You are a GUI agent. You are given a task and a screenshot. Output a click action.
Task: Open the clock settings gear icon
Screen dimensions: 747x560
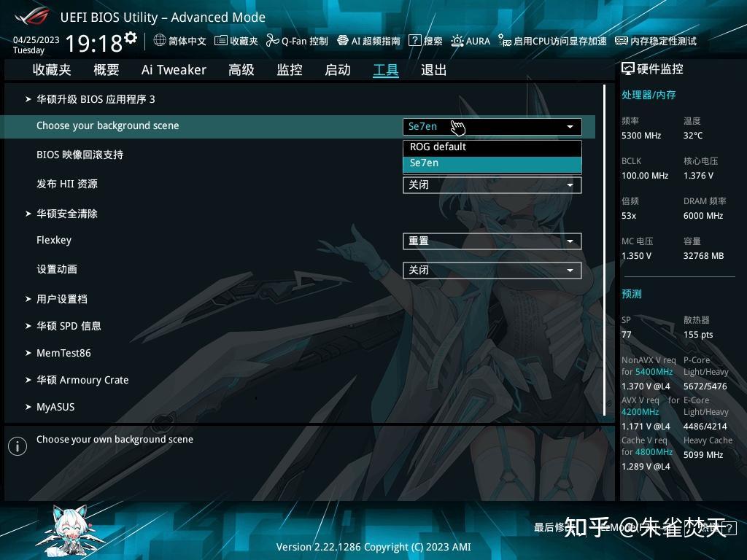pyautogui.click(x=131, y=38)
